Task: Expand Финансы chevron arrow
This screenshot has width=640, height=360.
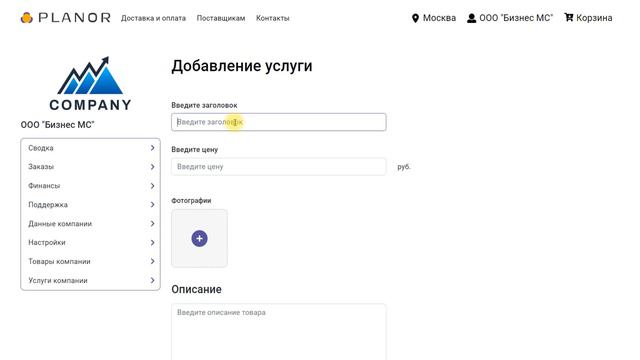Action: [152, 186]
